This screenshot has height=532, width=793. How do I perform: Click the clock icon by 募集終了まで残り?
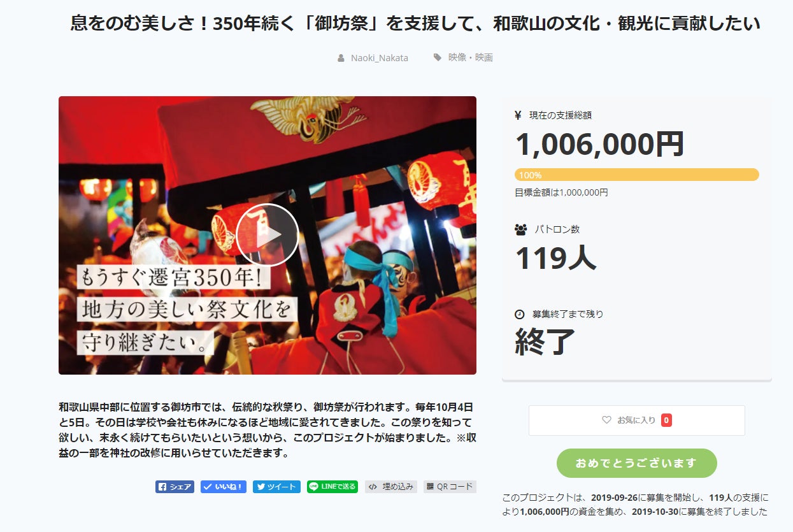tap(520, 314)
